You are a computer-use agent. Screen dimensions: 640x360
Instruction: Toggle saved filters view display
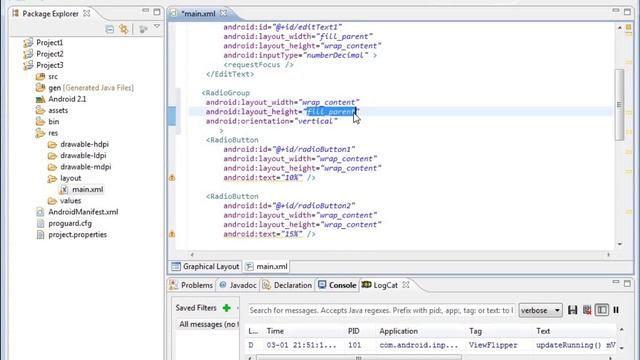pos(602,310)
